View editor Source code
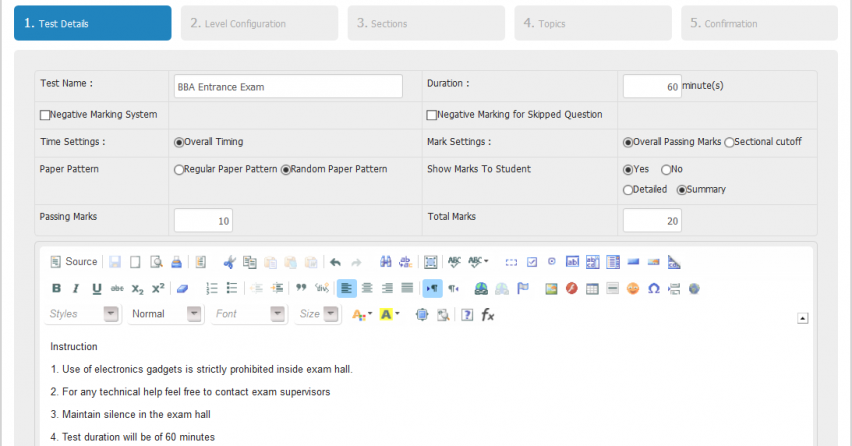This screenshot has width=852, height=446. [x=74, y=262]
